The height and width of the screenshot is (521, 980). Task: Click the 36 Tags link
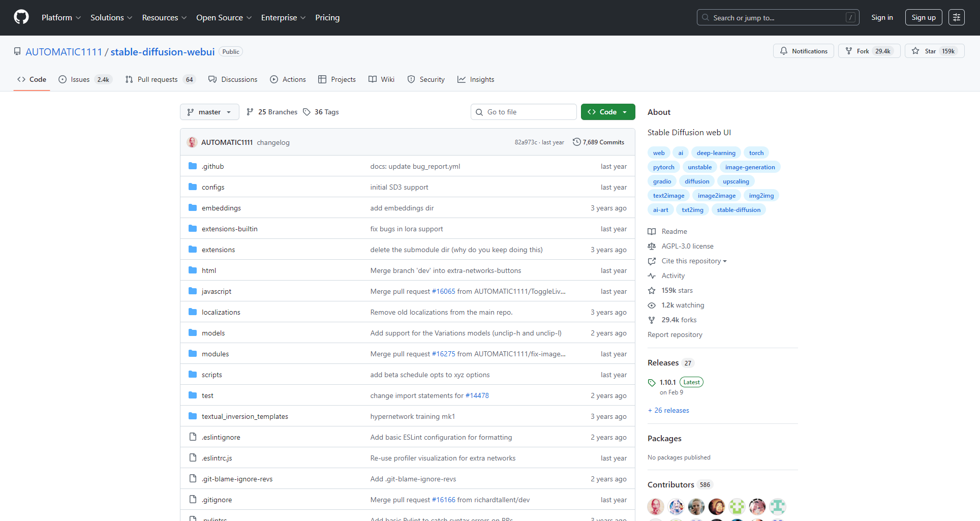[321, 112]
